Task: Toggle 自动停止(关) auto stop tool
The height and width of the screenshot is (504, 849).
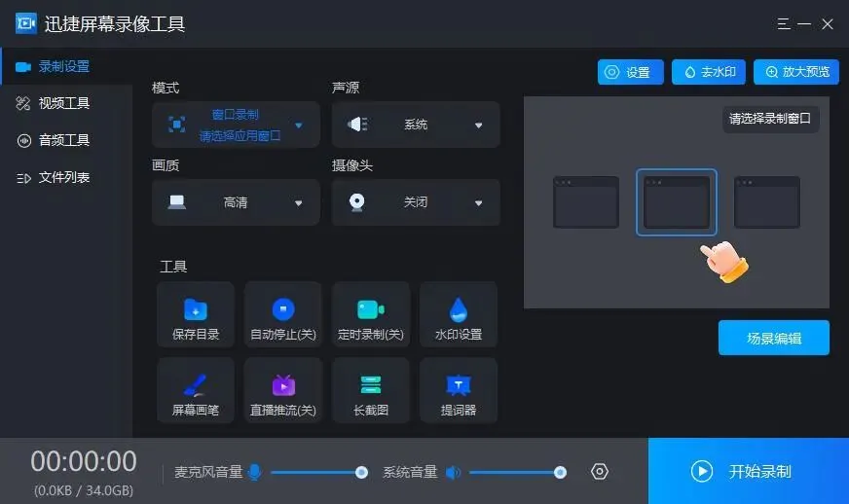Action: (283, 314)
